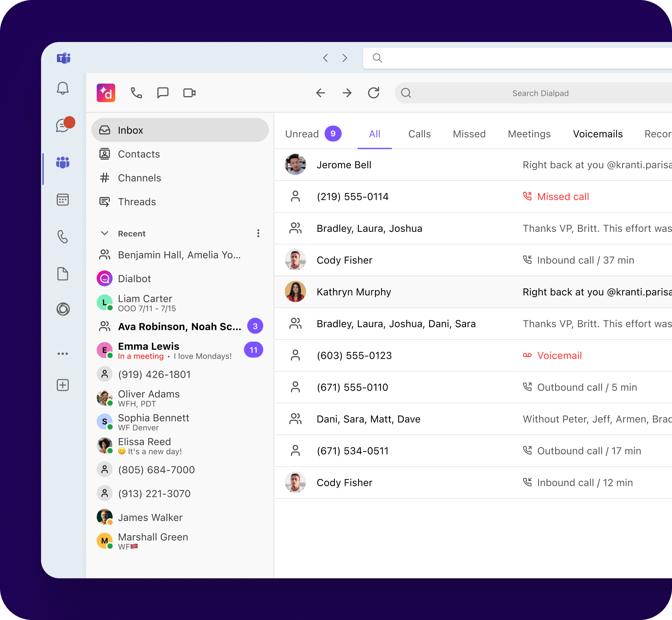Image resolution: width=672 pixels, height=620 pixels.
Task: Switch to the Missed tab
Action: click(469, 134)
